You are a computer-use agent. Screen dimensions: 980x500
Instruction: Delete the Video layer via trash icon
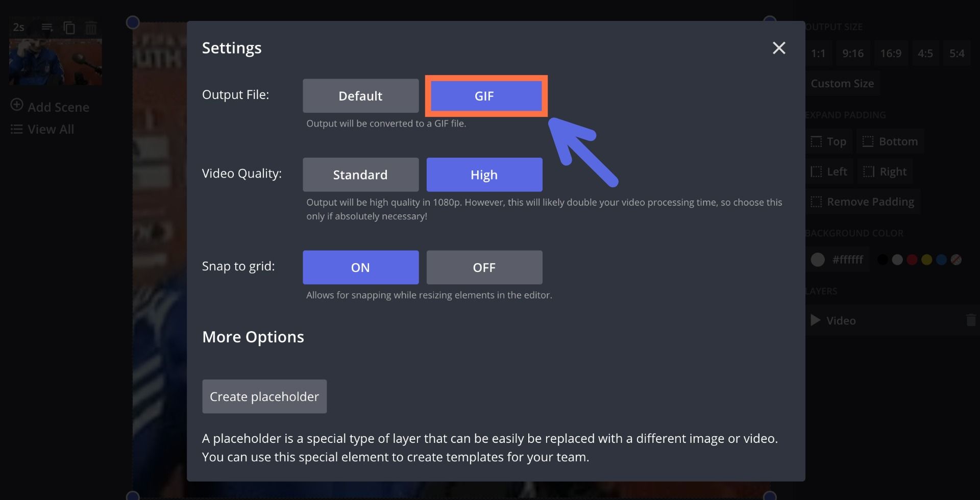[971, 320]
